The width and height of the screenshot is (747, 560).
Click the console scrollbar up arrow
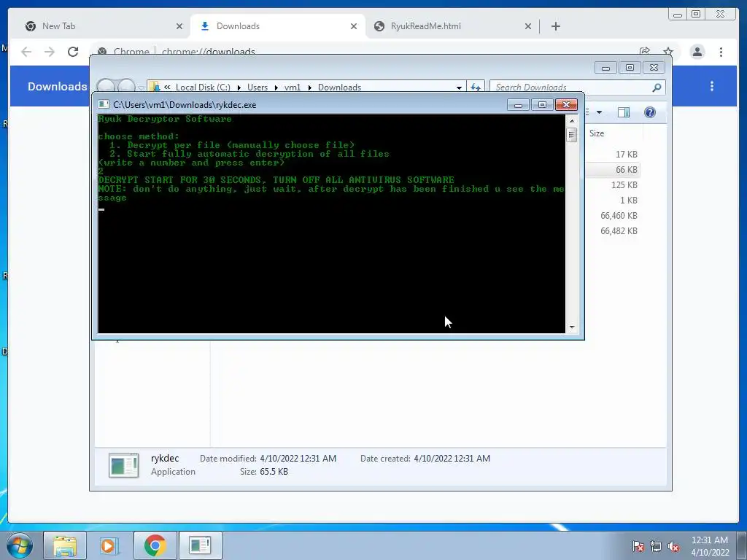pos(572,121)
